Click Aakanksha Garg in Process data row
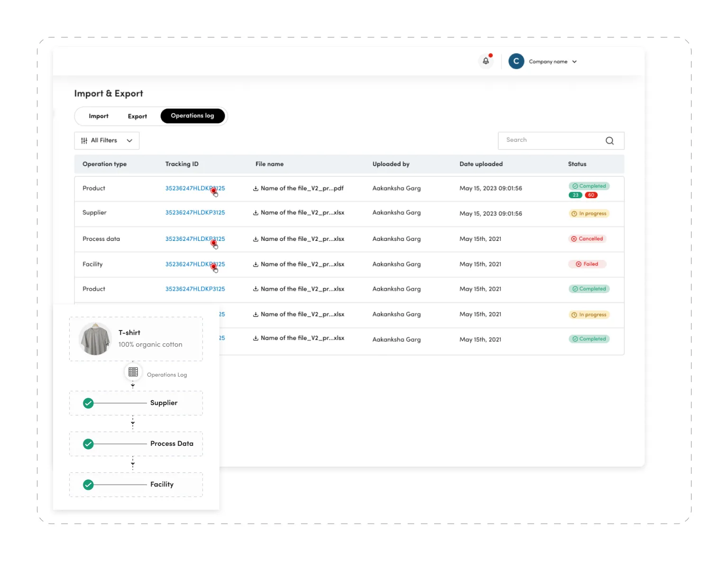728x561 pixels. point(396,239)
